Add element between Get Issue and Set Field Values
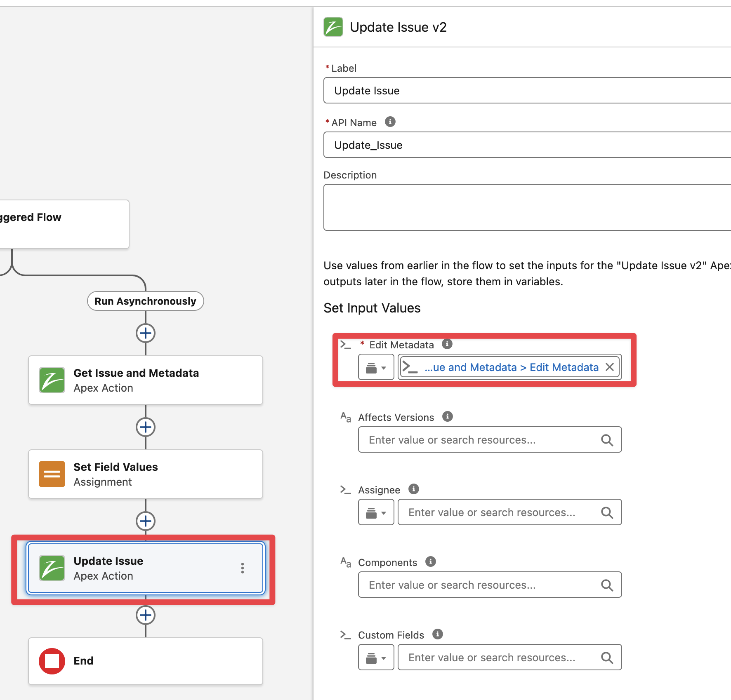The width and height of the screenshot is (731, 700). coord(146,427)
